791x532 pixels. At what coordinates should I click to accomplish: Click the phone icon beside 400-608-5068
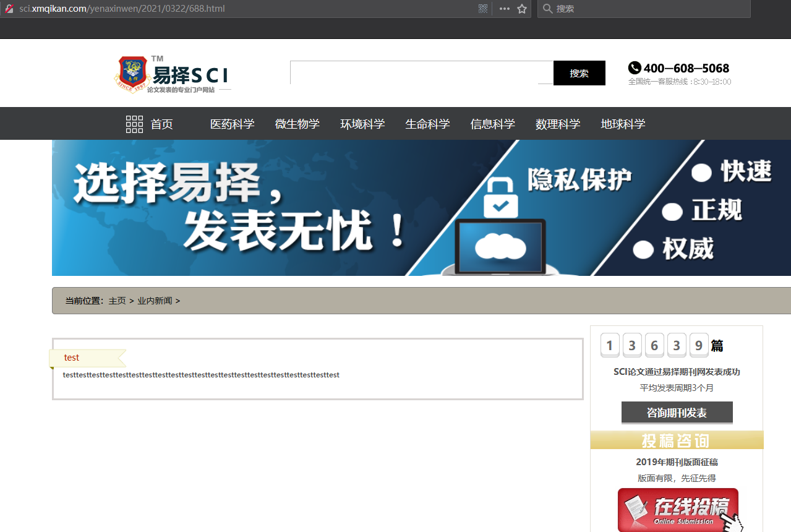(634, 68)
